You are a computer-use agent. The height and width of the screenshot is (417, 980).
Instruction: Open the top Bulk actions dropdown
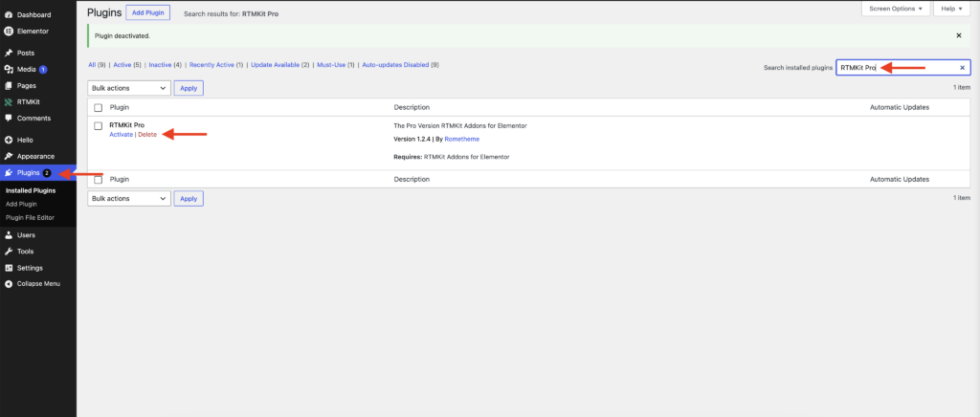tap(129, 88)
